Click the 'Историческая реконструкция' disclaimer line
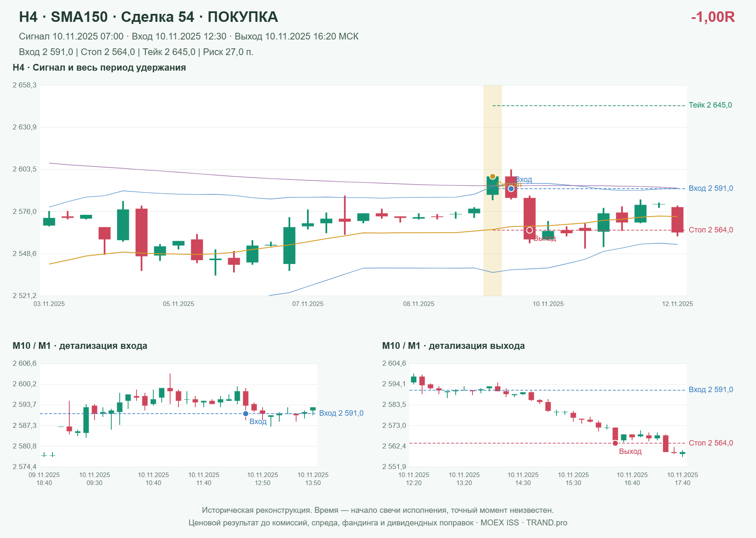This screenshot has height=538, width=756. pyautogui.click(x=378, y=510)
